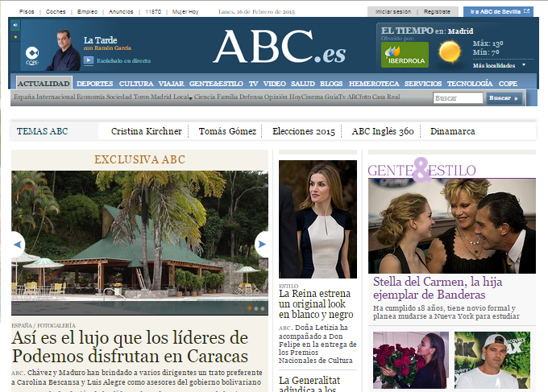This screenshot has height=392, width=548.
Task: Open the España submenu link
Action: 24,97
